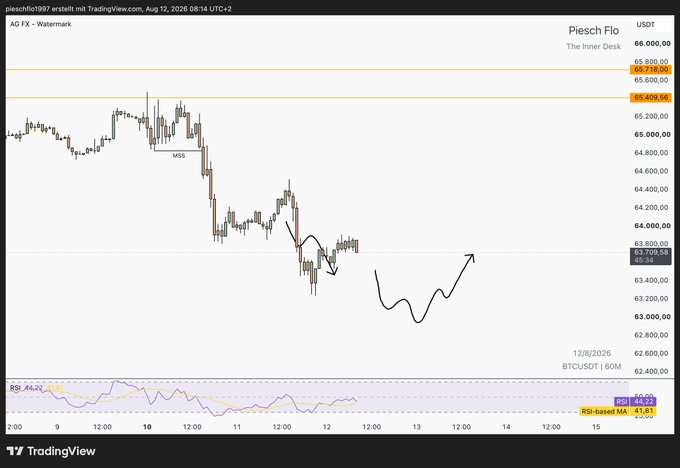Click the TradingView logo at the bottom
The image size is (680, 468).
pyautogui.click(x=51, y=451)
